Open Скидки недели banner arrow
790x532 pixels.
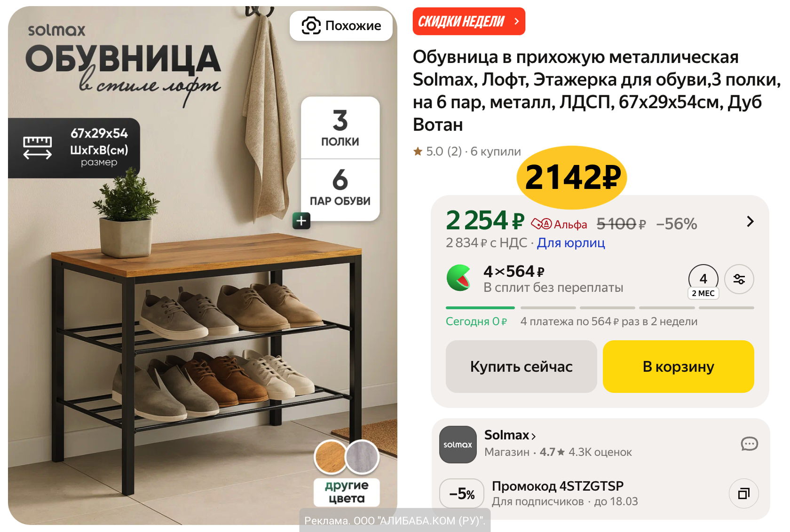click(x=516, y=21)
